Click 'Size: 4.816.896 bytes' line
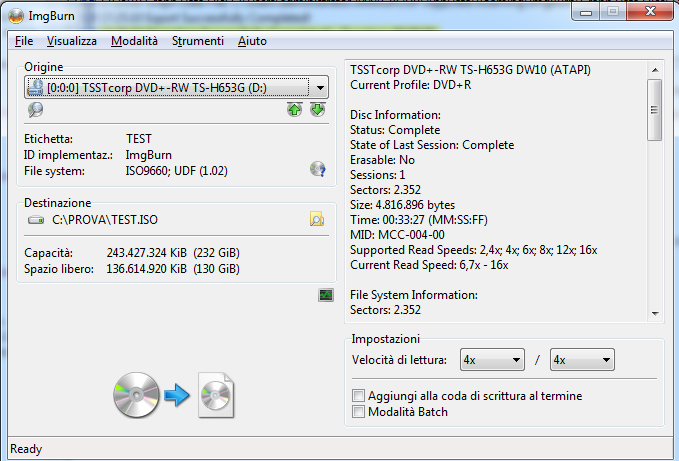The image size is (679, 461). click(x=402, y=205)
